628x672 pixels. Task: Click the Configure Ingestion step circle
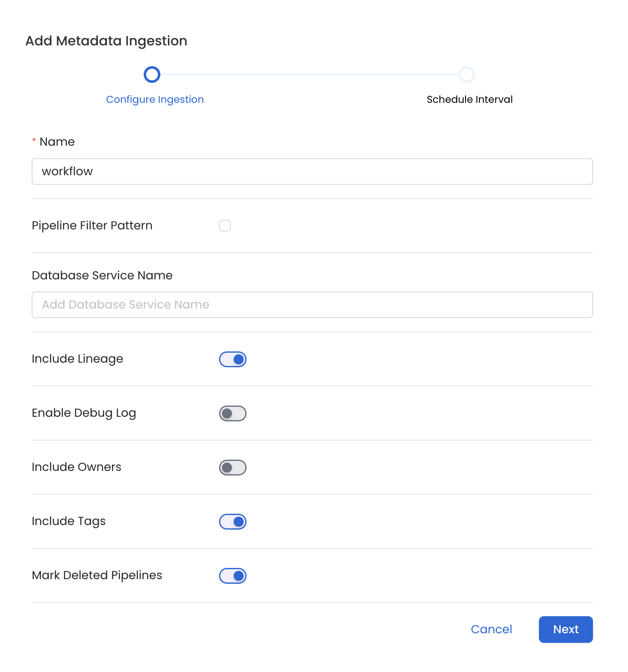[152, 75]
